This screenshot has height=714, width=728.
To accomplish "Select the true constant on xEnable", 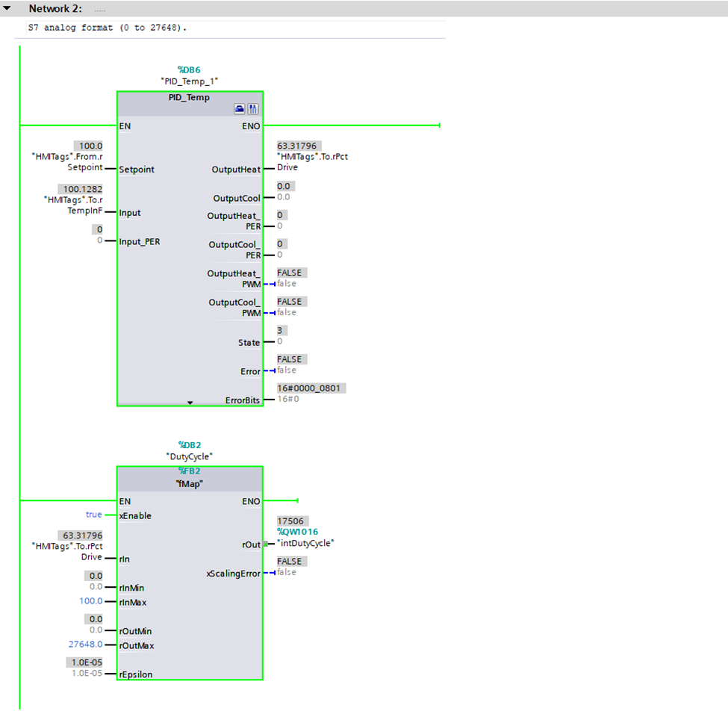I will 94,515.
